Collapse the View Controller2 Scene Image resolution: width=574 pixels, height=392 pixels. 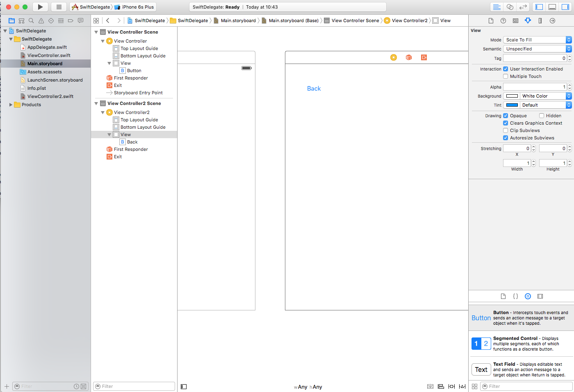click(x=96, y=103)
